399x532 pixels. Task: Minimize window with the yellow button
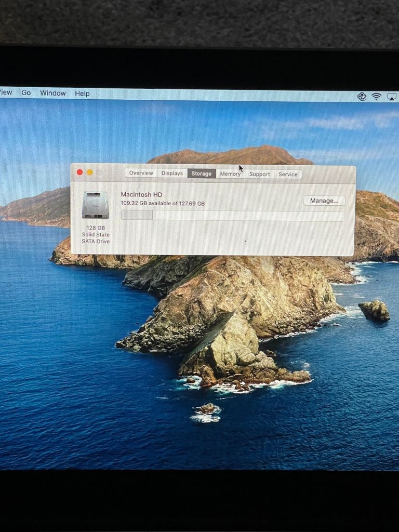(x=89, y=172)
